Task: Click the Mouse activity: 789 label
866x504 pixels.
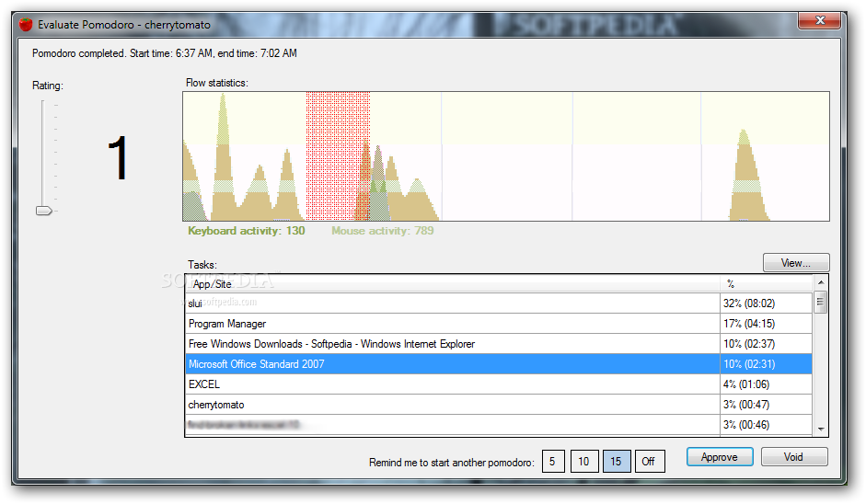Action: [x=382, y=231]
